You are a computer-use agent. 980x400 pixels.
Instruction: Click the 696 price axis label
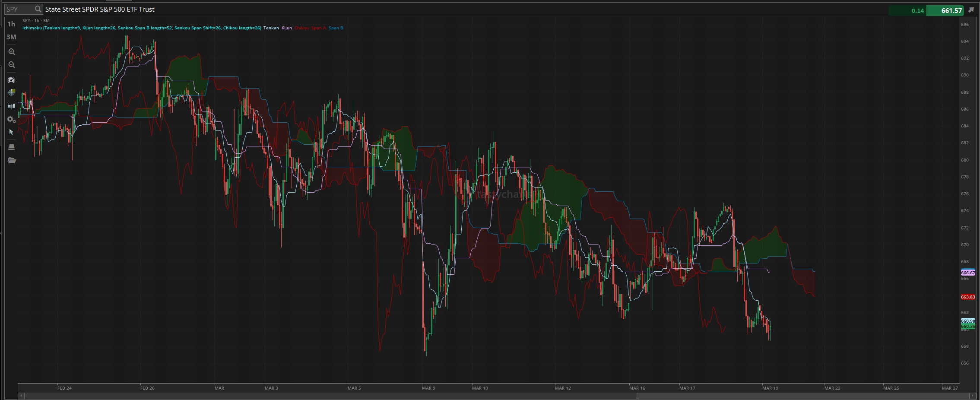click(x=965, y=25)
